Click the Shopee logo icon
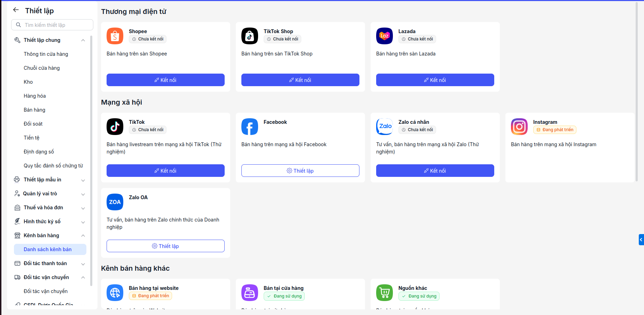Image resolution: width=644 pixels, height=315 pixels. coord(115,36)
